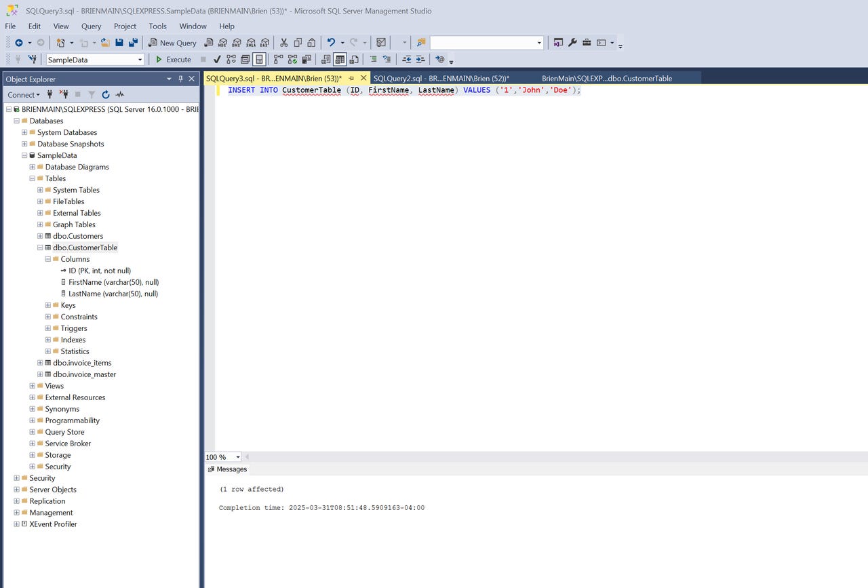Click the Undo arrow icon

pyautogui.click(x=331, y=43)
